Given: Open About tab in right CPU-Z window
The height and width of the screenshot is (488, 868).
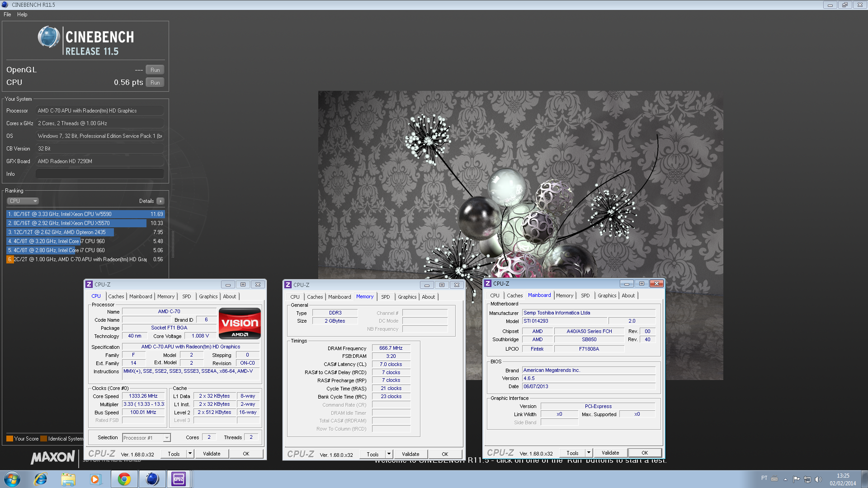Looking at the screenshot, I should (628, 296).
